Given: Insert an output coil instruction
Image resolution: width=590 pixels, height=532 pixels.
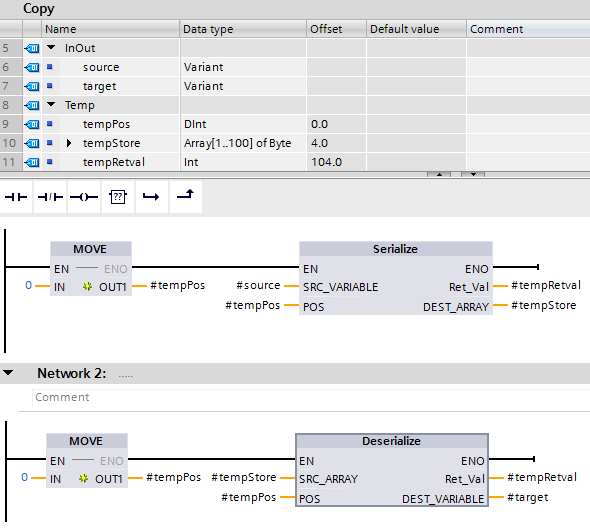Looking at the screenshot, I should click(x=84, y=197).
